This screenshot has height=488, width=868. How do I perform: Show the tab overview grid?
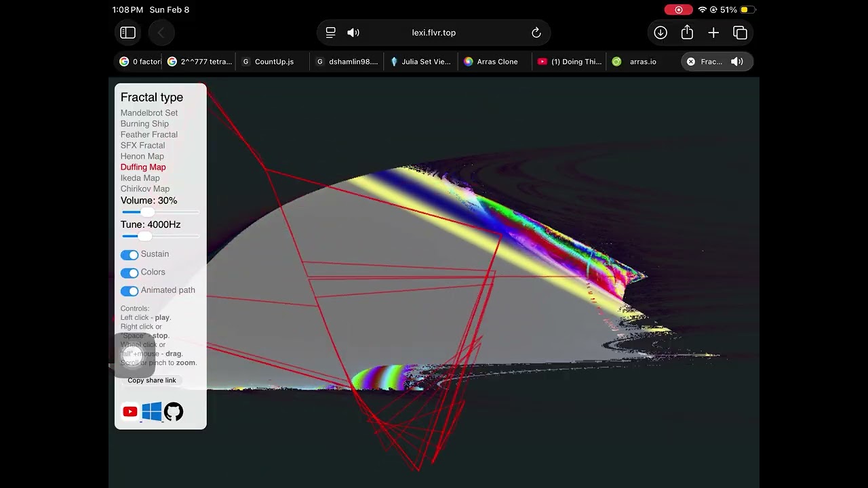(740, 33)
